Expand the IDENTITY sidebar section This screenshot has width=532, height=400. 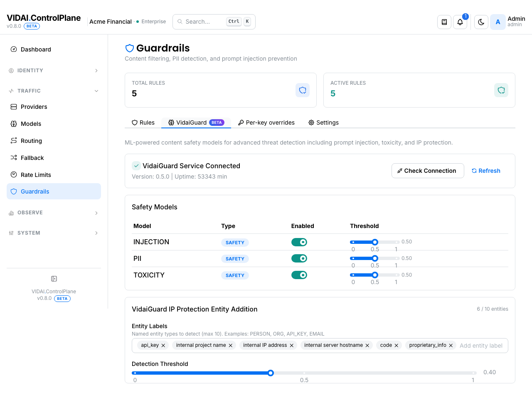coord(54,71)
